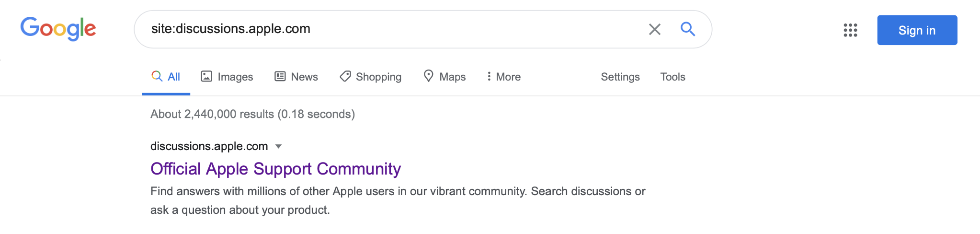The image size is (980, 234).
Task: Show the Tools filter options
Action: click(672, 77)
